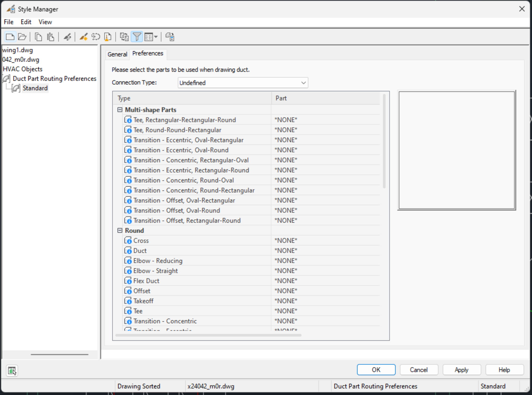Click info icon beside Cross row
The image size is (532, 395).
128,240
